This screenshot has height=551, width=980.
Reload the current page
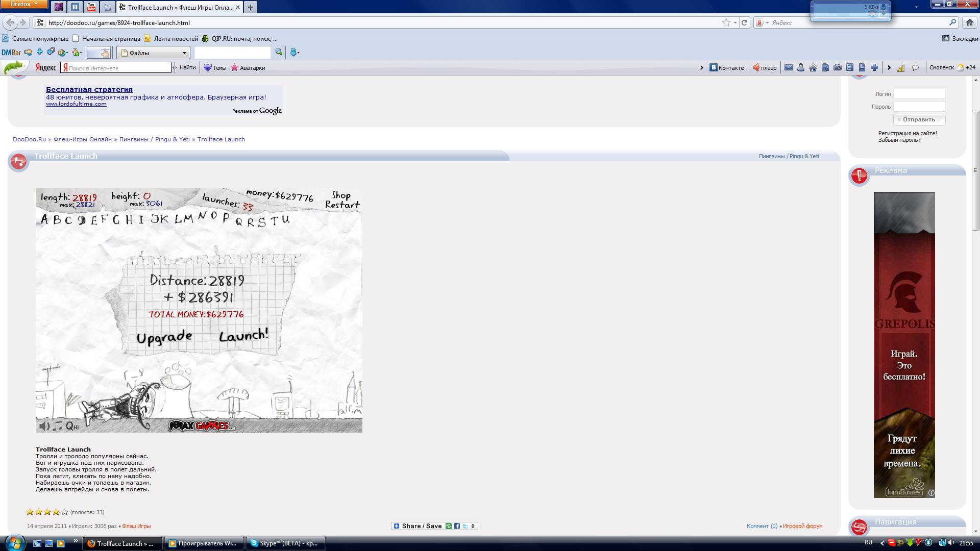pyautogui.click(x=744, y=22)
